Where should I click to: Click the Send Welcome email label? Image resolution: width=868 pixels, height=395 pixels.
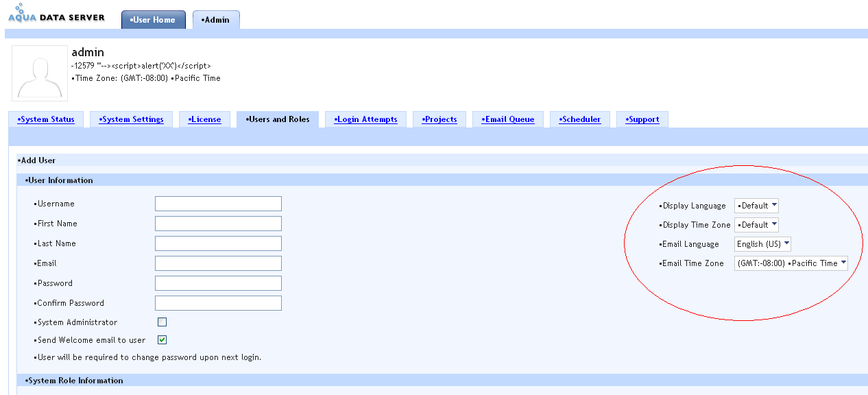[x=90, y=340]
